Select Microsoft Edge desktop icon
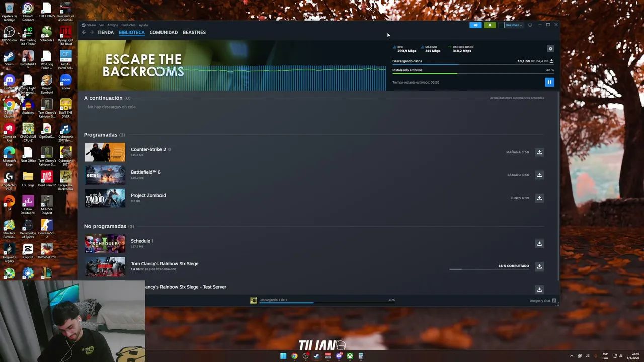This screenshot has width=644, height=362. tap(9, 156)
